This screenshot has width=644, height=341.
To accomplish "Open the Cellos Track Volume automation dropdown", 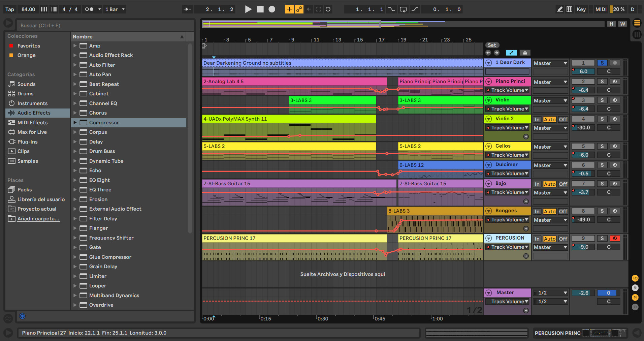I will coord(508,155).
